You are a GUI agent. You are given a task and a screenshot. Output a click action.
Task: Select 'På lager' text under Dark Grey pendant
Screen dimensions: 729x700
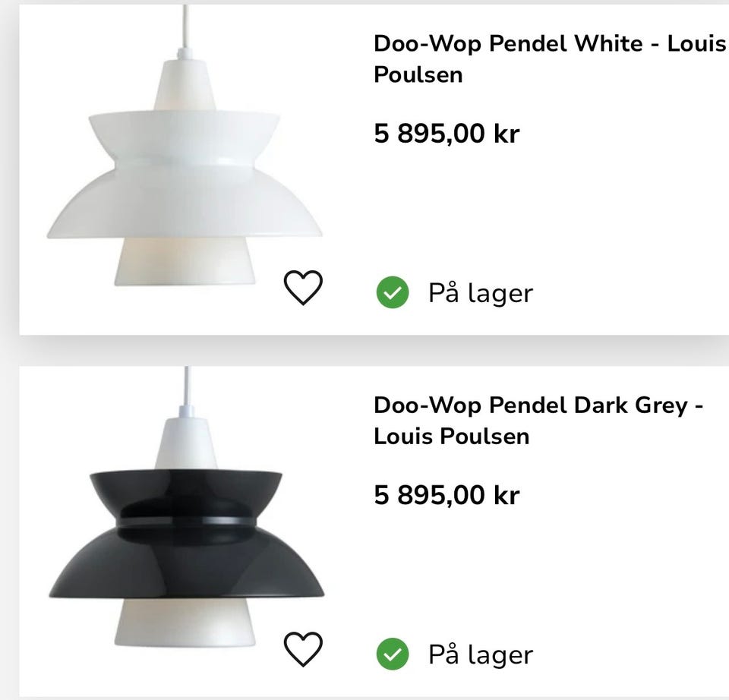coord(480,655)
